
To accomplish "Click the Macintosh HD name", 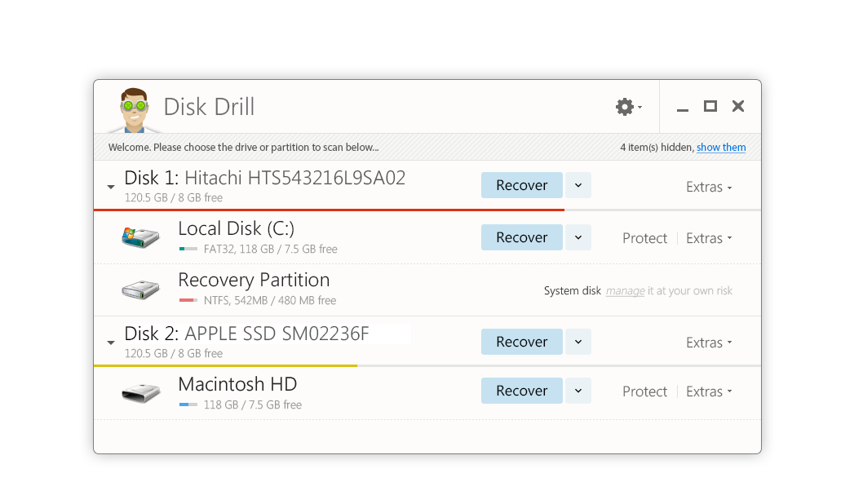I will point(237,384).
